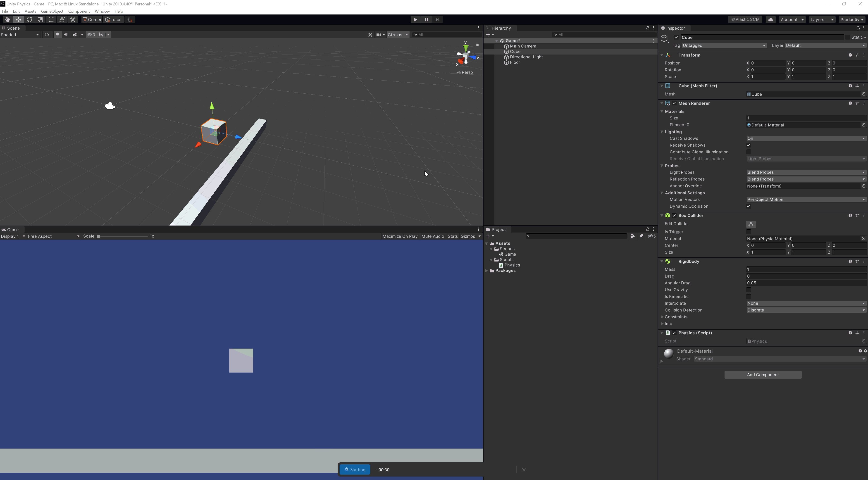Toggle scene lighting icon
This screenshot has height=480, width=868.
pyautogui.click(x=57, y=35)
